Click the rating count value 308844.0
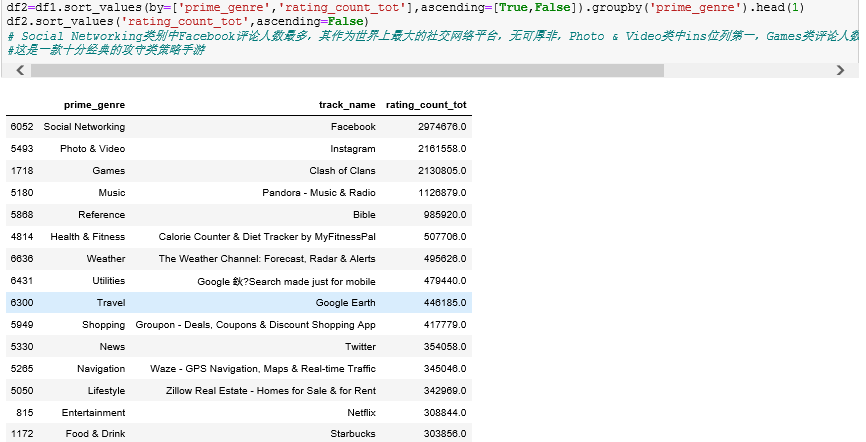866x442 pixels. (x=445, y=413)
